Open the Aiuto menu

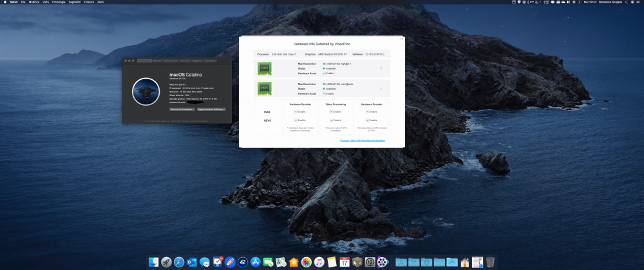tap(100, 2)
